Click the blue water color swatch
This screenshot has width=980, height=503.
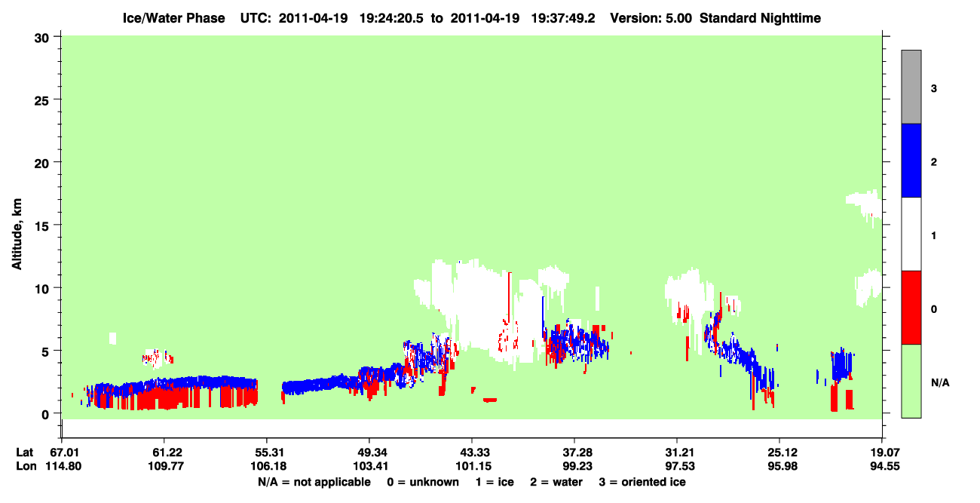(x=911, y=161)
